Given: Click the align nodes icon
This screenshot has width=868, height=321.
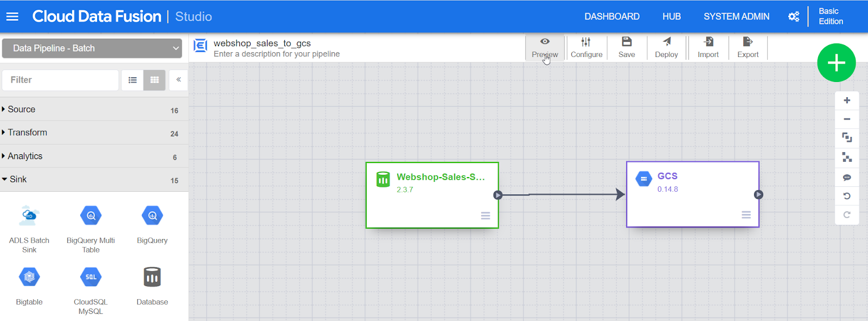Looking at the screenshot, I should [x=847, y=158].
